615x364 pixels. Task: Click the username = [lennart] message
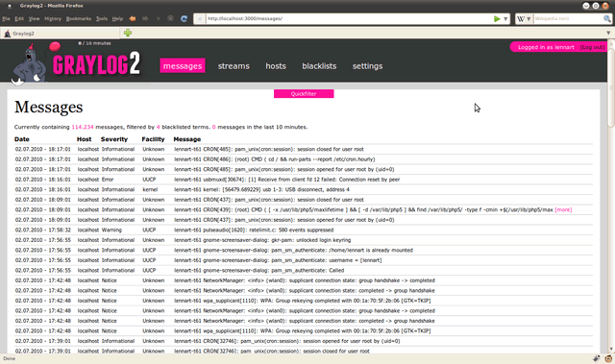278,260
